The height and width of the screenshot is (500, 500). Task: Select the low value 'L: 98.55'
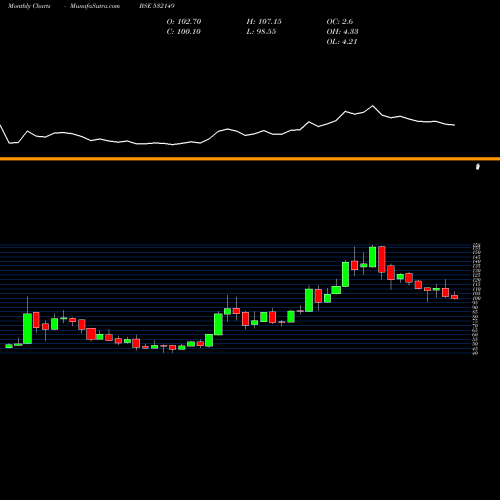[261, 32]
